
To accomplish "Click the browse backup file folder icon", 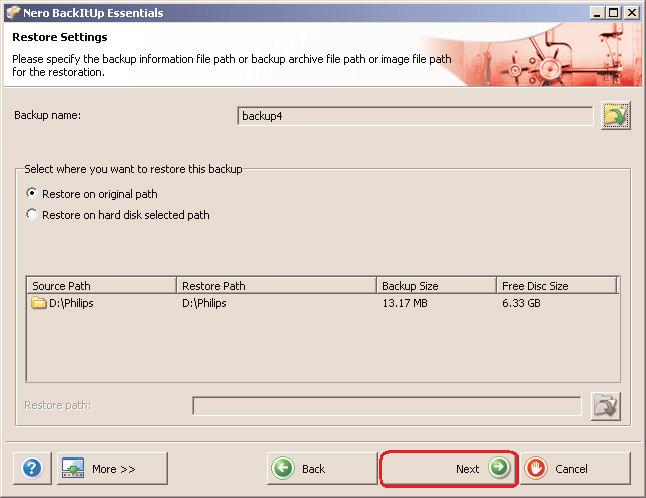I will point(615,115).
